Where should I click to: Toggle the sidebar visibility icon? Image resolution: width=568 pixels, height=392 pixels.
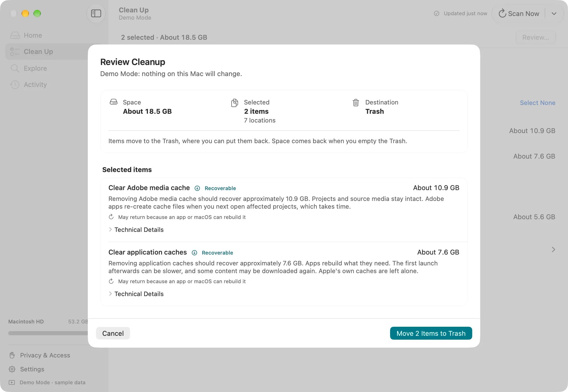[x=96, y=13]
